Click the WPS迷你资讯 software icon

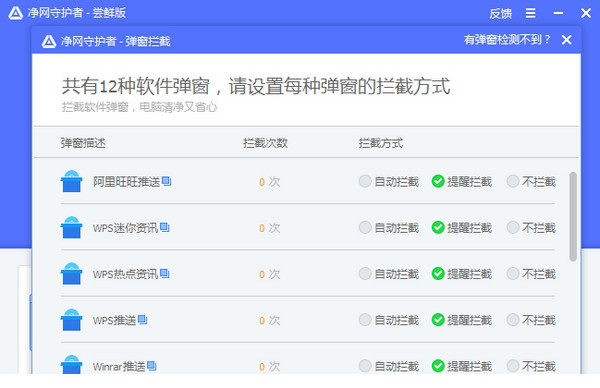click(x=72, y=228)
